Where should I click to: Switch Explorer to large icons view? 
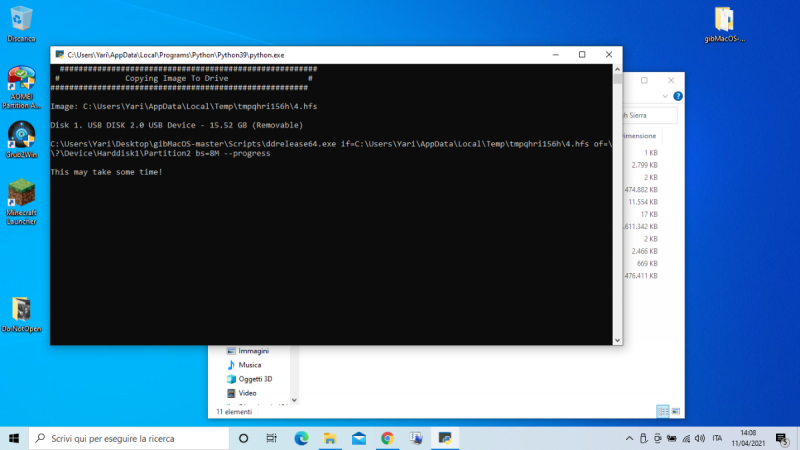coord(676,411)
